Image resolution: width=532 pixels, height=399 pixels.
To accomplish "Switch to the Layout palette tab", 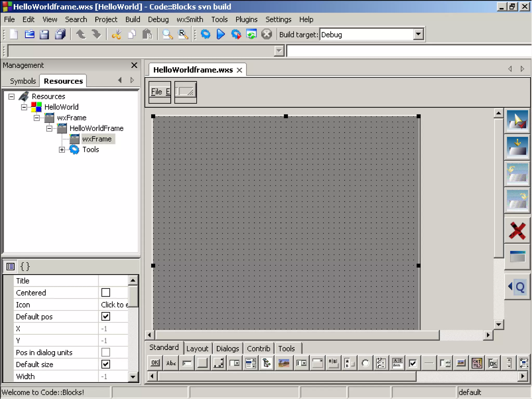I will 197,348.
